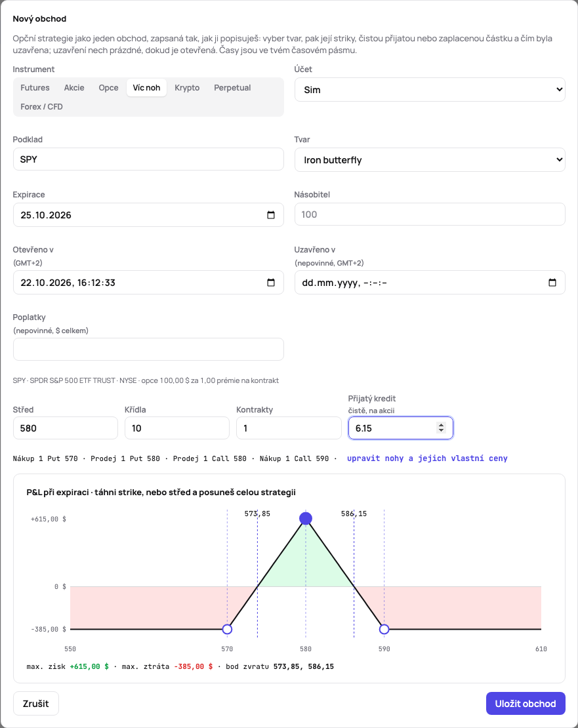Click the leg text 'Prodej 1 Put 580'
This screenshot has height=728, width=578.
click(125, 458)
